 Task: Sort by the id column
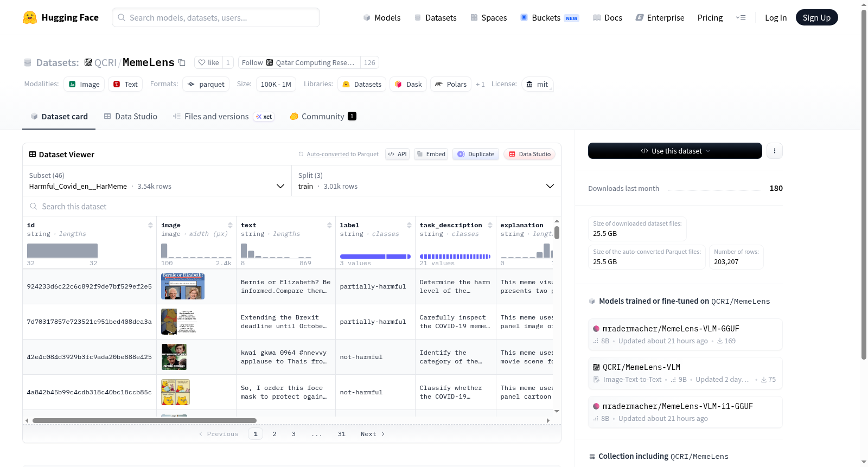150,225
